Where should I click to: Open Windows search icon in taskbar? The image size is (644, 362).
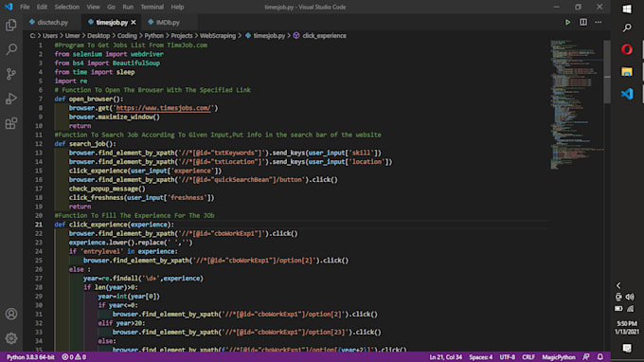[x=627, y=27]
